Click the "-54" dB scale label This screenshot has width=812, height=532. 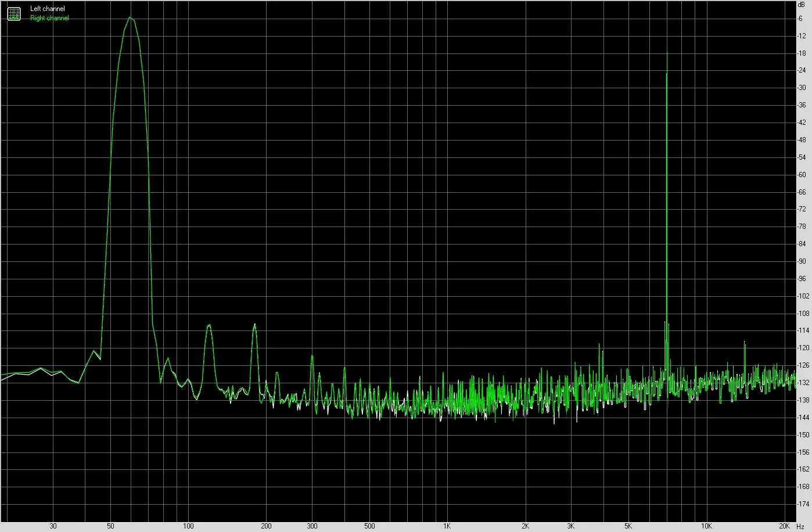click(x=802, y=157)
